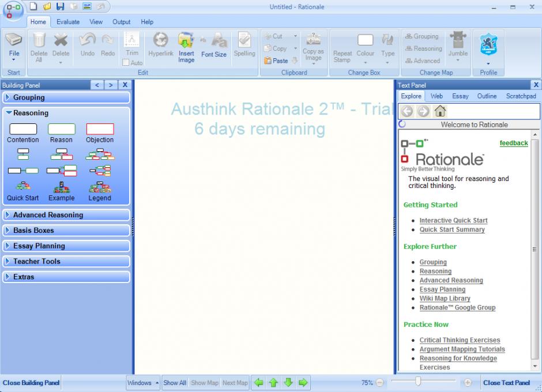The image size is (542, 392).
Task: Switch to the Output ribbon tab
Action: pyautogui.click(x=121, y=22)
